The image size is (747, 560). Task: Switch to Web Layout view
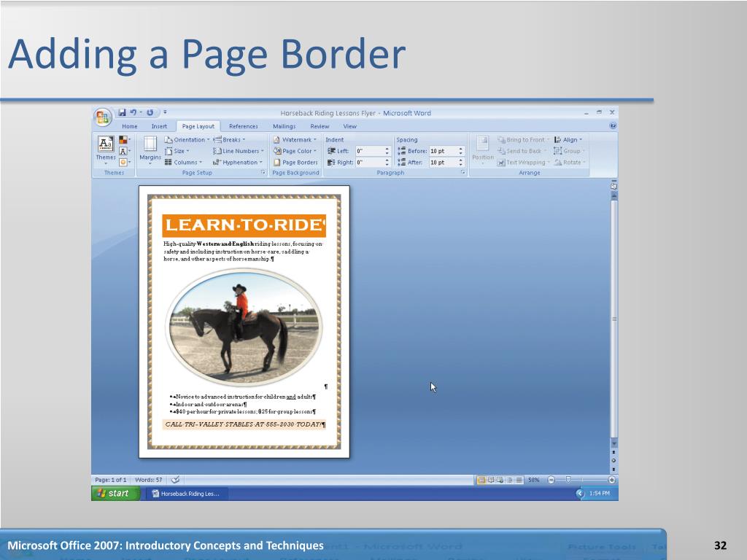(500, 480)
